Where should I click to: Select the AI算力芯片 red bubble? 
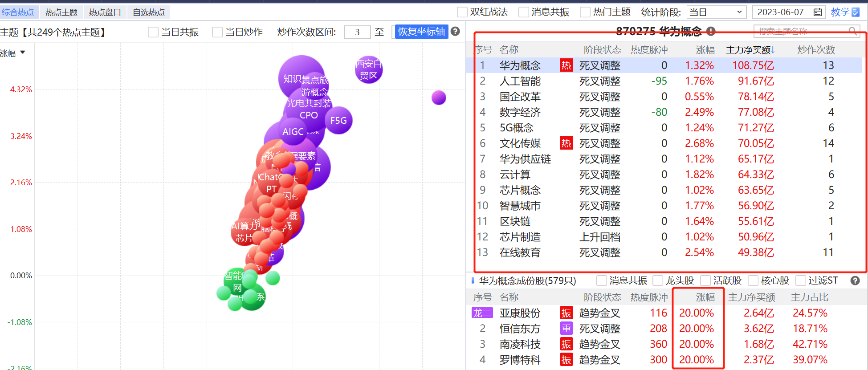245,232
